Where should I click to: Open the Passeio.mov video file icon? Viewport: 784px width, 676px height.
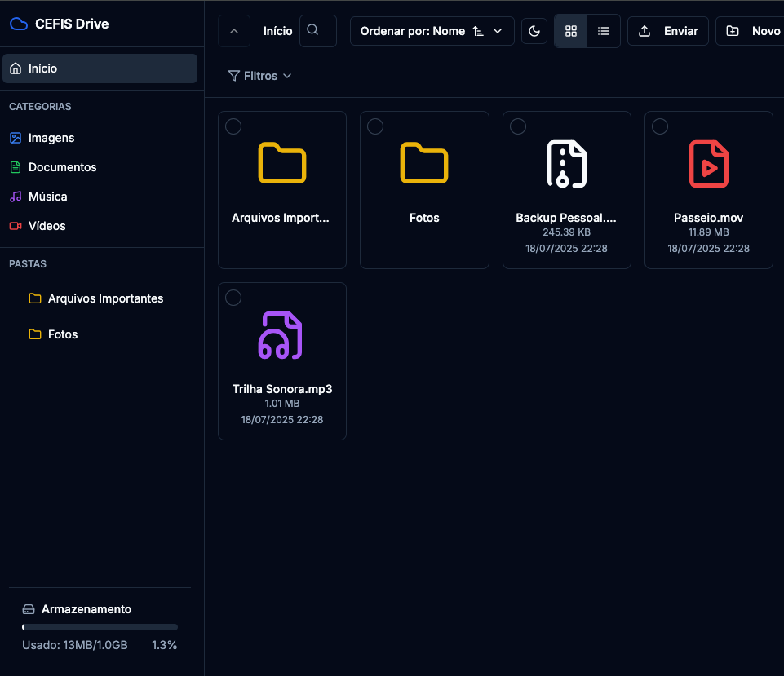[x=708, y=164]
